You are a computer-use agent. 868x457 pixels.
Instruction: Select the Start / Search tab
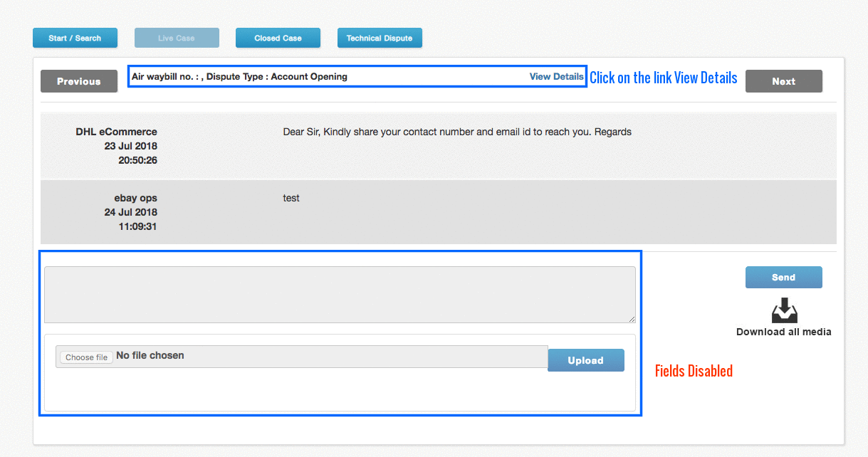pos(75,37)
